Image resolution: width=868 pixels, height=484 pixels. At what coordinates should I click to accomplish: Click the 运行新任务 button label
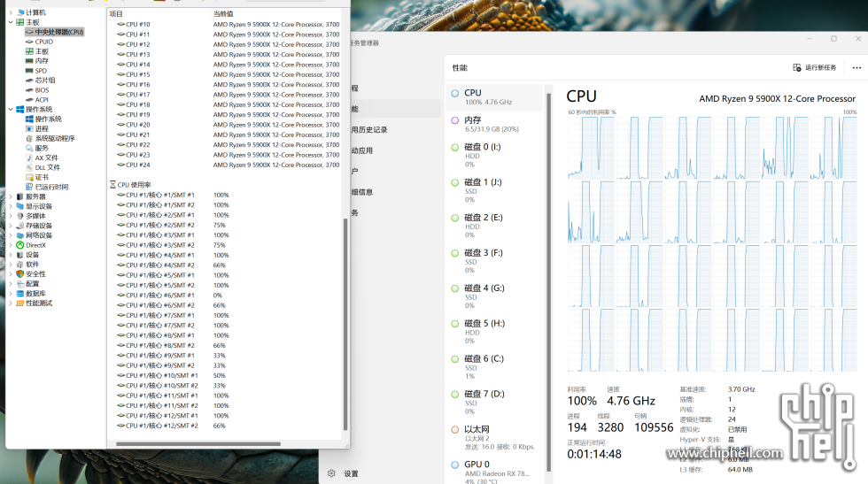pyautogui.click(x=820, y=67)
